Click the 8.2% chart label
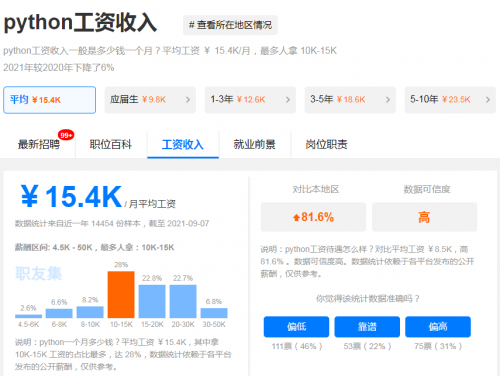Viewport: 500px width, 376px height. coord(90,300)
